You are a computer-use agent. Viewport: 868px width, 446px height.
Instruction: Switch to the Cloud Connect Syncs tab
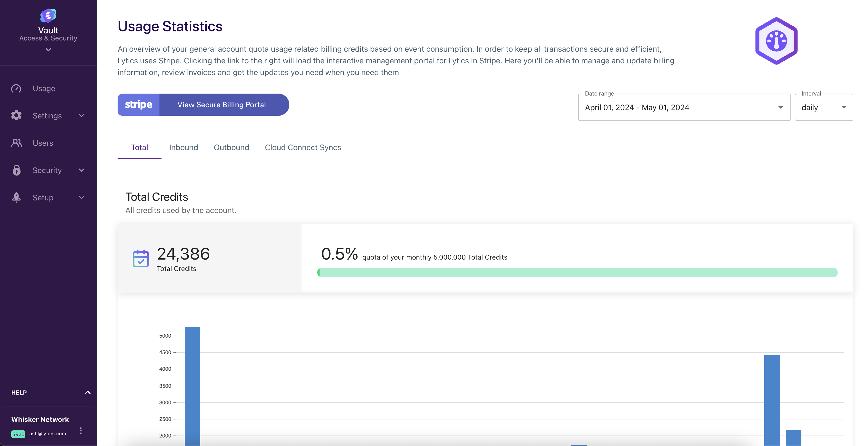click(x=303, y=147)
